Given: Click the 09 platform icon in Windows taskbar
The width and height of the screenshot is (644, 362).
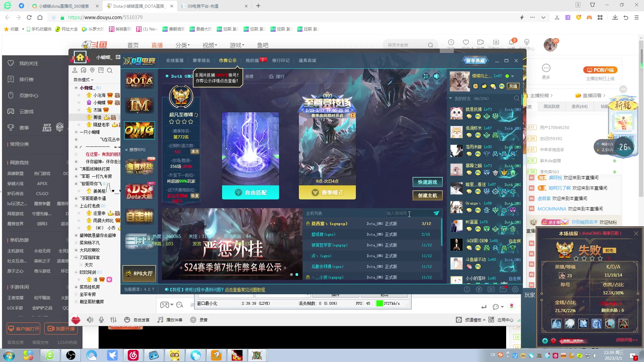Looking at the screenshot, I should click(x=257, y=355).
